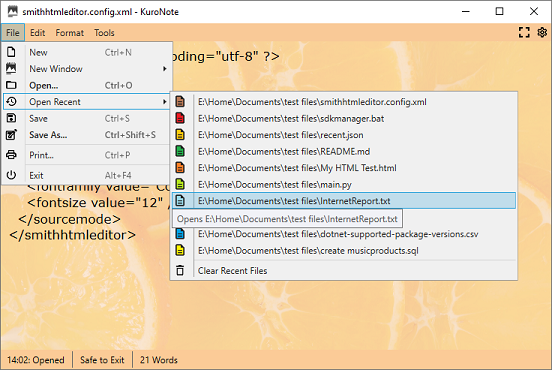Open the Tools menu
The image size is (552, 370).
pos(104,33)
